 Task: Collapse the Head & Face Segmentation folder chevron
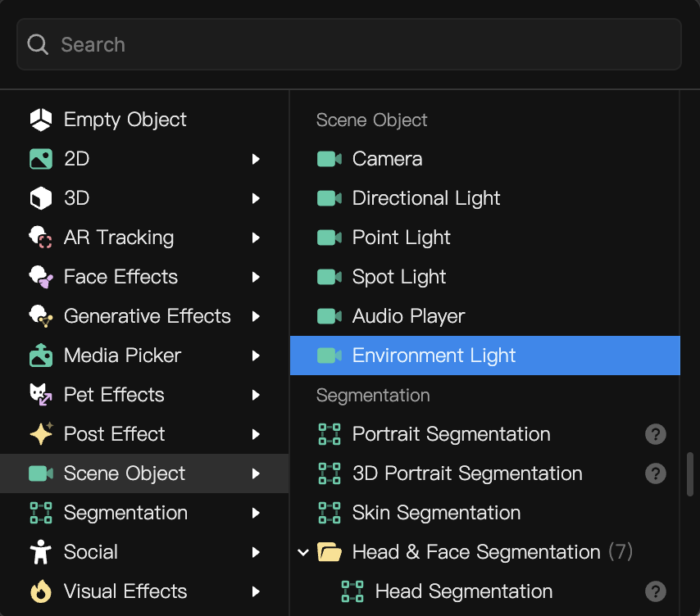303,552
